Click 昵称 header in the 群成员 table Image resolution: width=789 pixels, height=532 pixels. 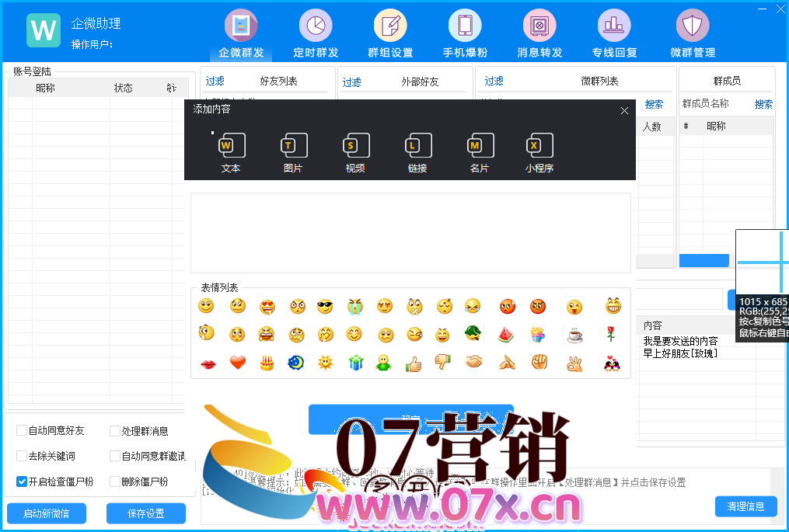[716, 127]
